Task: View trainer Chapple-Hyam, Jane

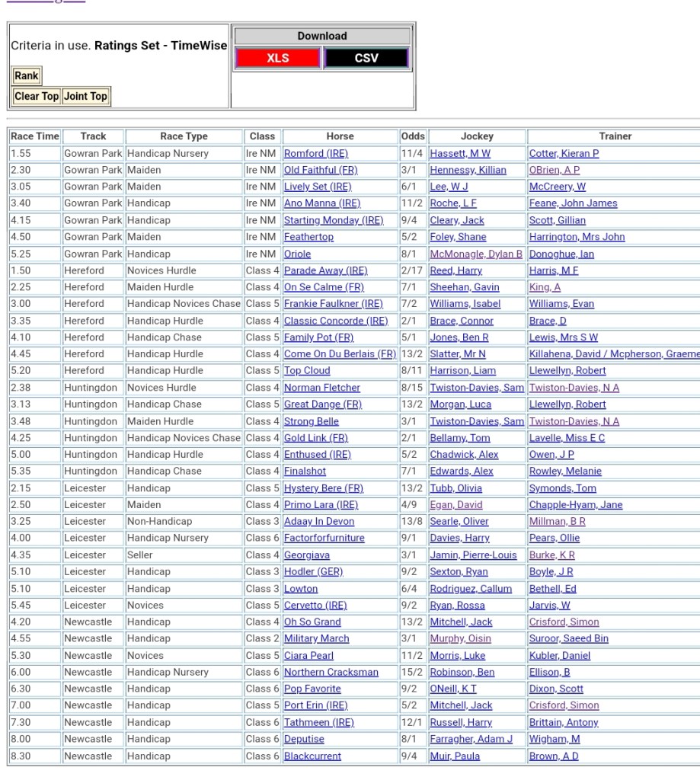Action: (573, 505)
